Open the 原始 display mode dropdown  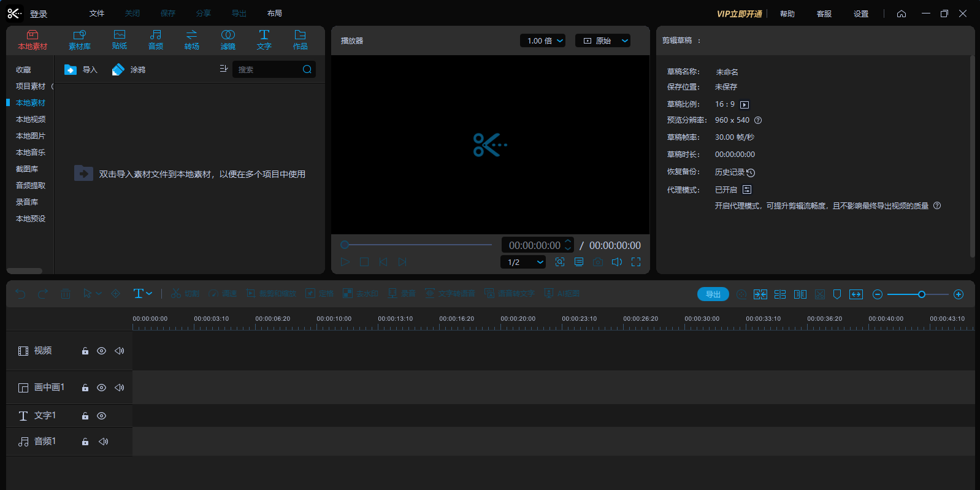tap(603, 40)
